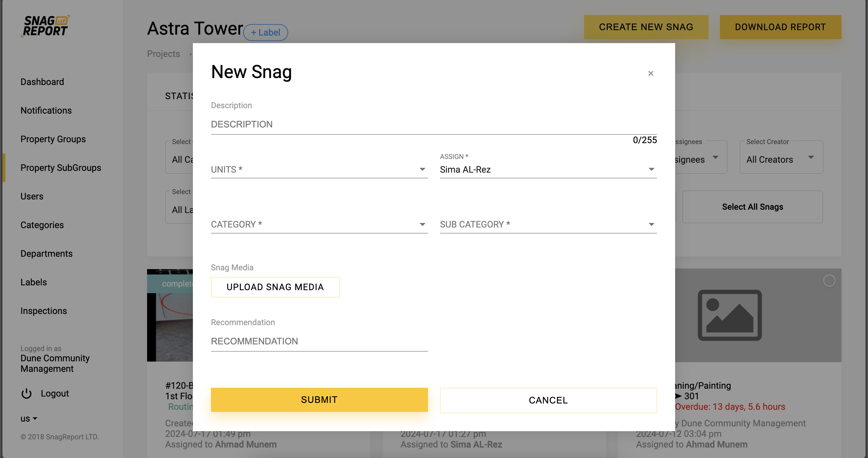The height and width of the screenshot is (458, 868).
Task: Click the + Label chip
Action: pos(265,33)
